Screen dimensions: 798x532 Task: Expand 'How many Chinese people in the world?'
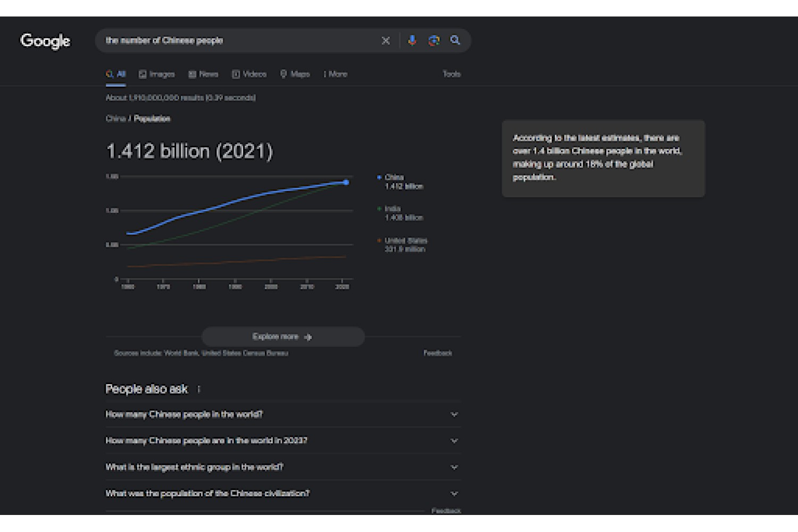pyautogui.click(x=282, y=414)
